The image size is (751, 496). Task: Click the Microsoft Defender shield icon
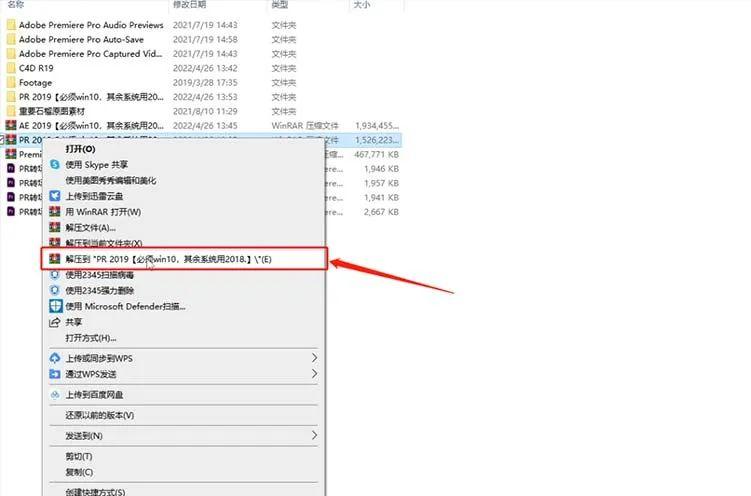(x=56, y=306)
